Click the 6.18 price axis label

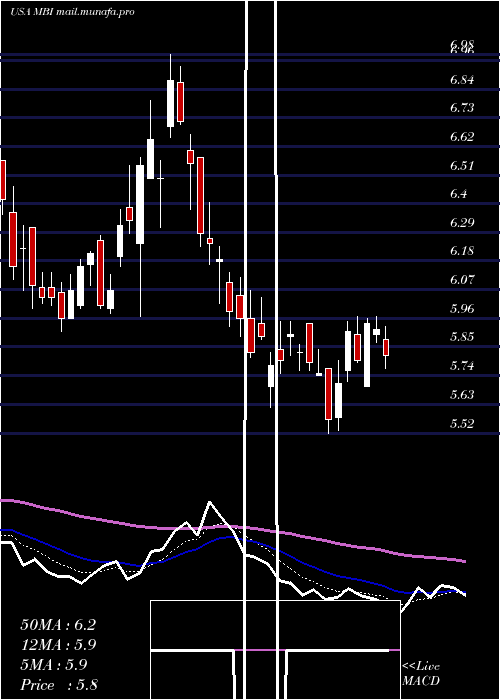click(x=462, y=251)
